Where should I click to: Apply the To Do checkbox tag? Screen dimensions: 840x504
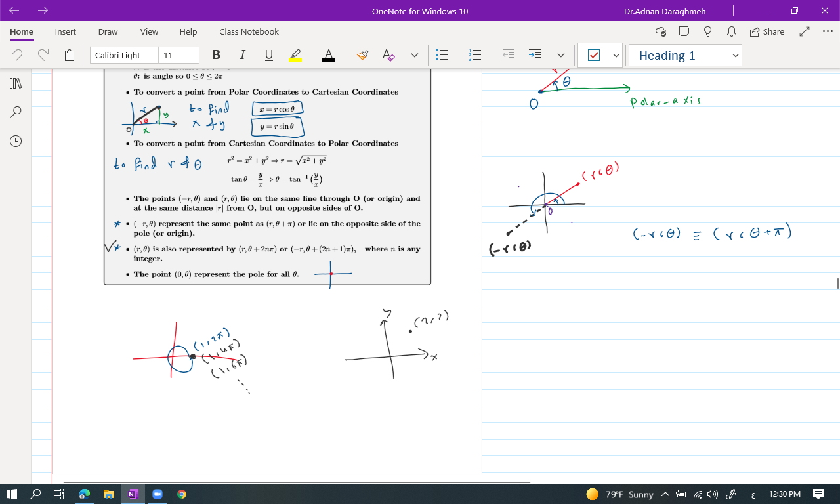tap(594, 55)
